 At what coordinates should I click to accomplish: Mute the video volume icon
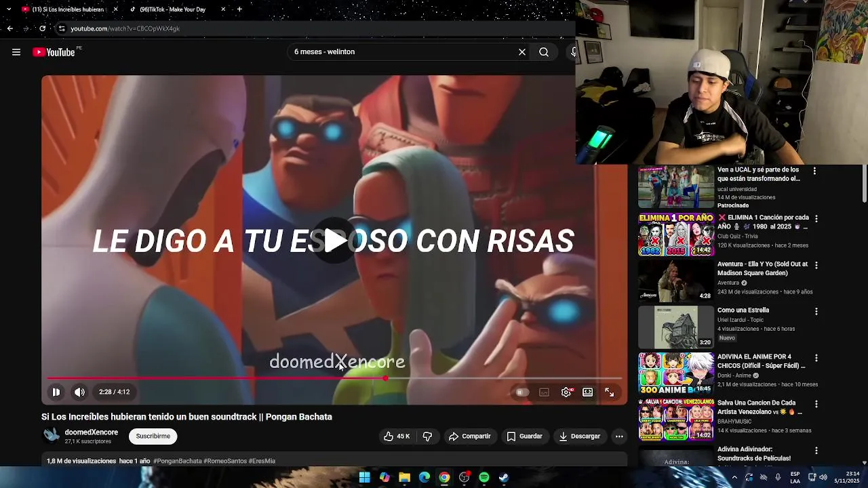point(80,392)
